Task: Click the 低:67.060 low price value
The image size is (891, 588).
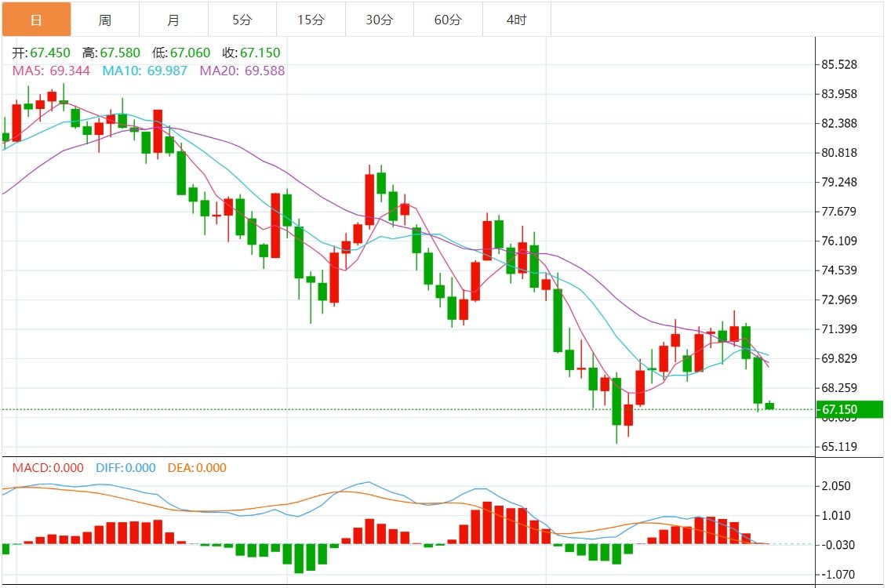Action: (181, 53)
